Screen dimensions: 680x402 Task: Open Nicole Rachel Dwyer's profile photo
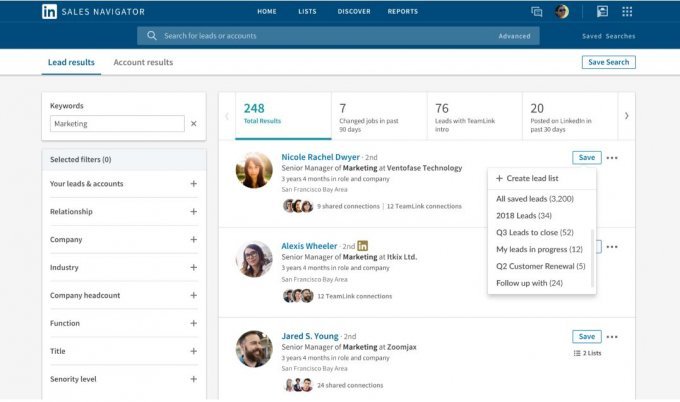coord(254,170)
